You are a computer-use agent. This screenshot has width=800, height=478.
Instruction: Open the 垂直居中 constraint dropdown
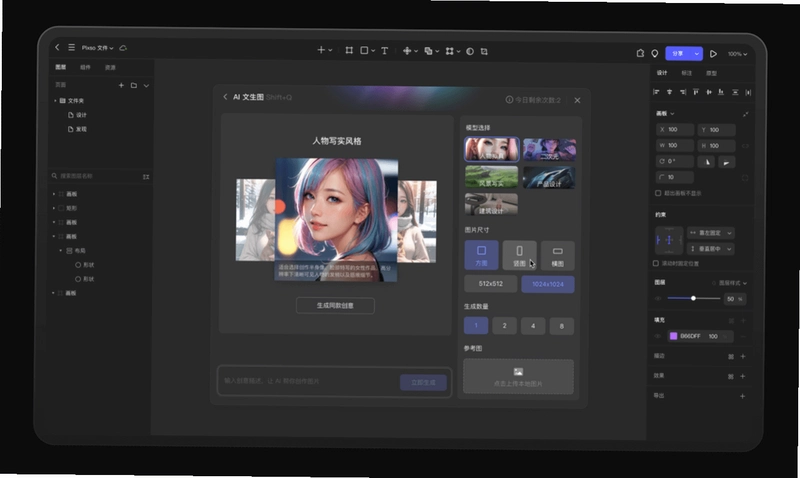pyautogui.click(x=711, y=248)
